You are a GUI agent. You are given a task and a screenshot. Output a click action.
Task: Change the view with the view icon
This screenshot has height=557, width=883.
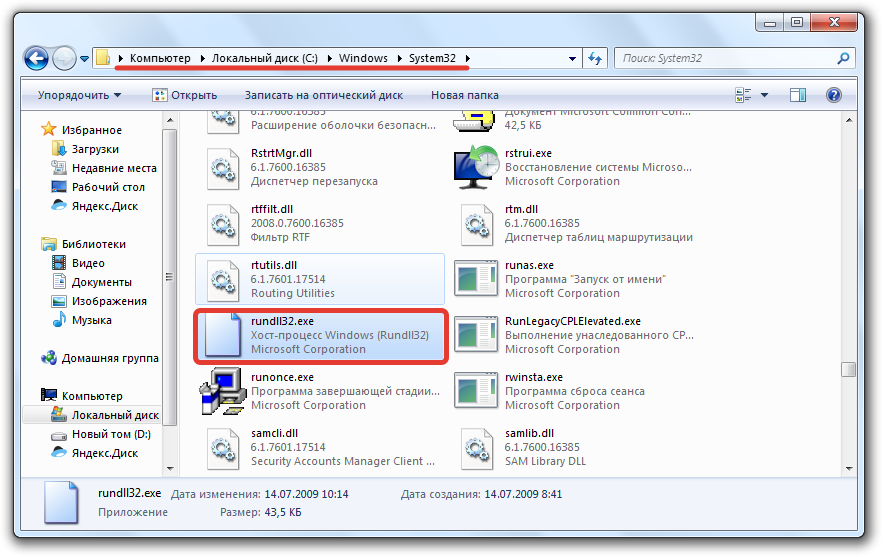tap(743, 95)
